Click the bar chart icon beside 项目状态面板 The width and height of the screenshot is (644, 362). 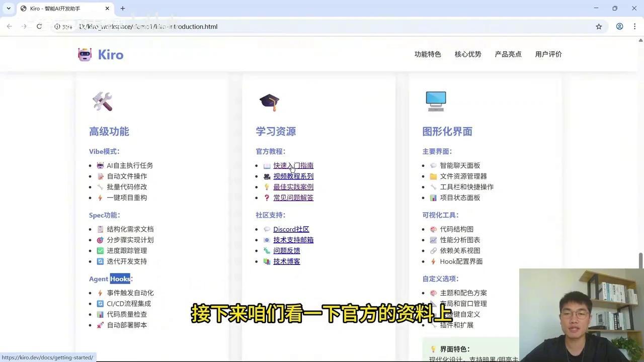[x=433, y=198]
